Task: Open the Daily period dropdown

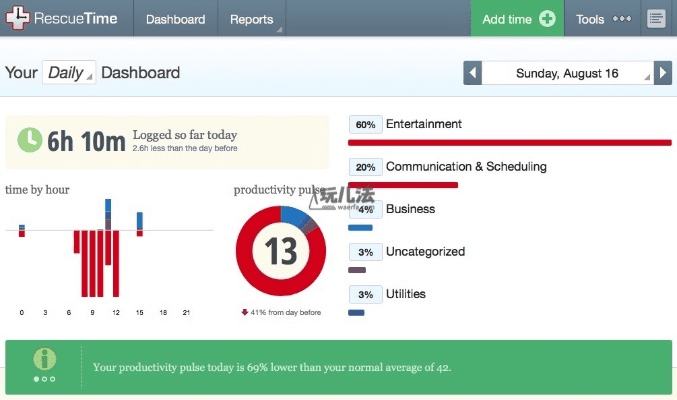Action: [x=69, y=73]
